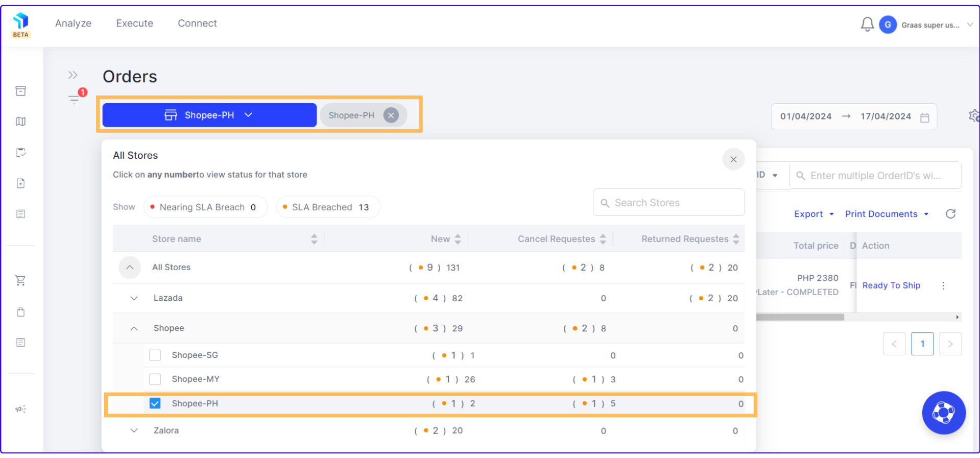Image resolution: width=980 pixels, height=458 pixels.
Task: Click the Search Stores field
Action: (668, 203)
